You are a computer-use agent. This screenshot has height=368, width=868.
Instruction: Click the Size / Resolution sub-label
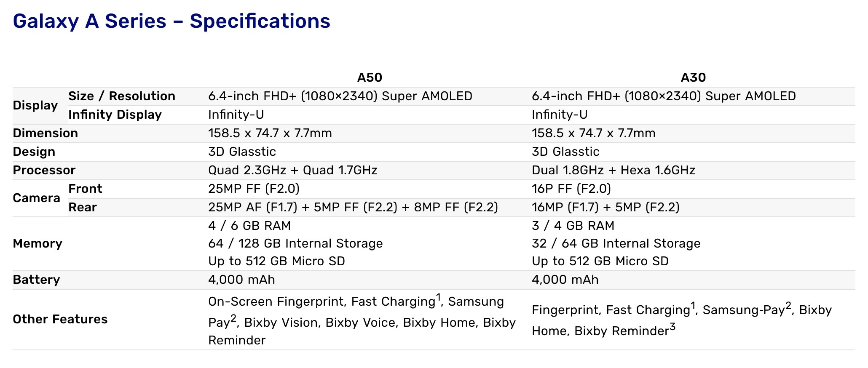(122, 96)
